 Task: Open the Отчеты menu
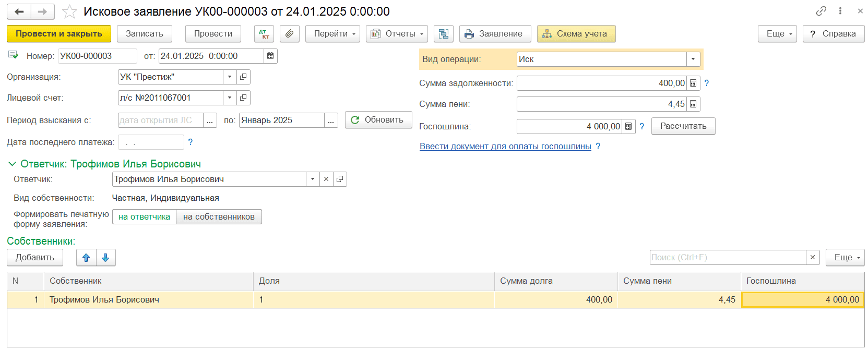pos(397,34)
